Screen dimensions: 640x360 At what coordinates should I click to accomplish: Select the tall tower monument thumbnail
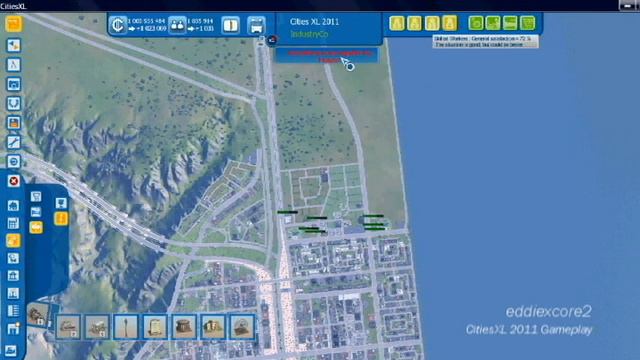126,327
